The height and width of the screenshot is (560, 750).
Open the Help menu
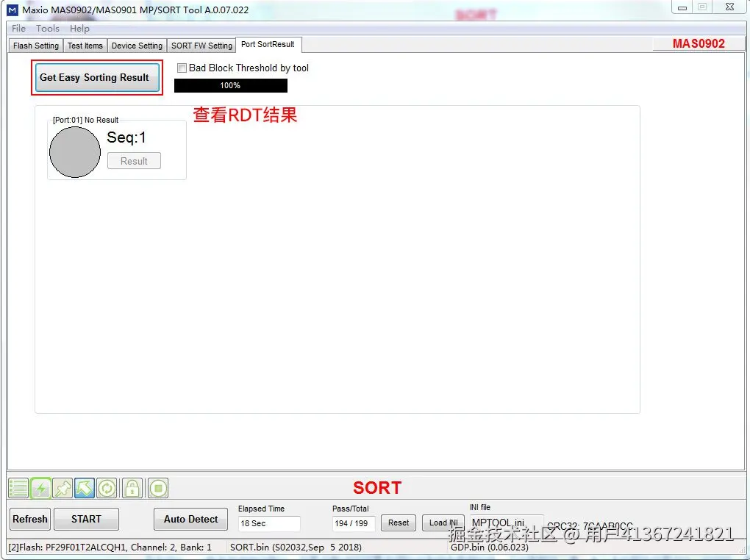point(79,29)
